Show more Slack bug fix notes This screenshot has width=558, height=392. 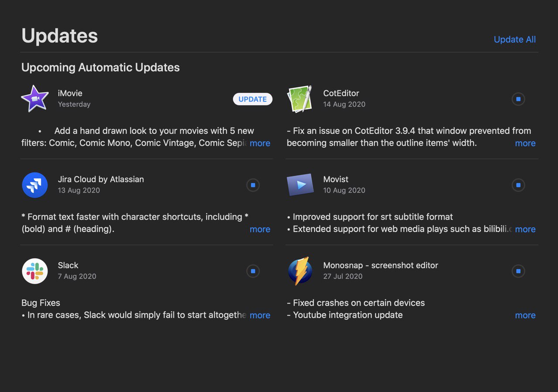click(260, 315)
